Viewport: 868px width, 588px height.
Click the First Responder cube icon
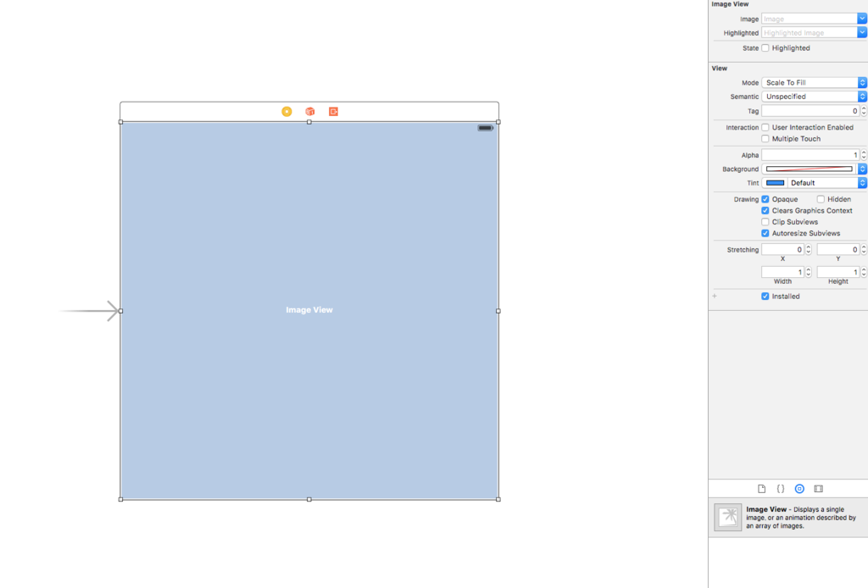[x=310, y=112]
